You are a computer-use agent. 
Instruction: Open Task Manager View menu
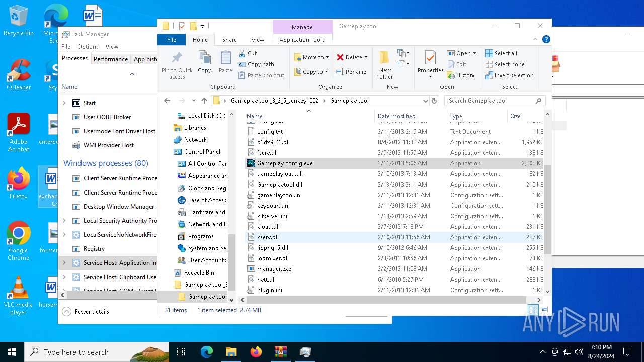pos(112,47)
